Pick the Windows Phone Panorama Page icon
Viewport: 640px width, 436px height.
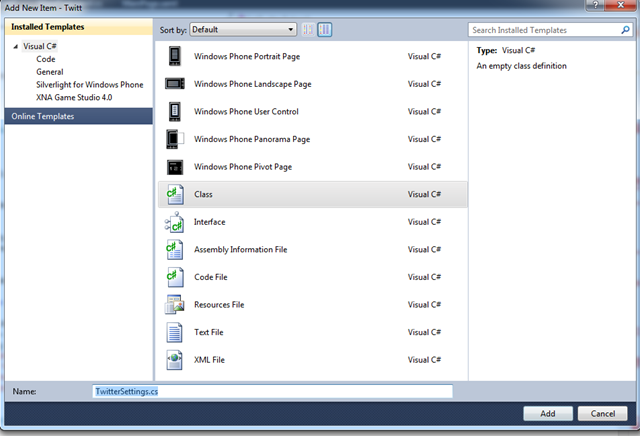[x=175, y=139]
